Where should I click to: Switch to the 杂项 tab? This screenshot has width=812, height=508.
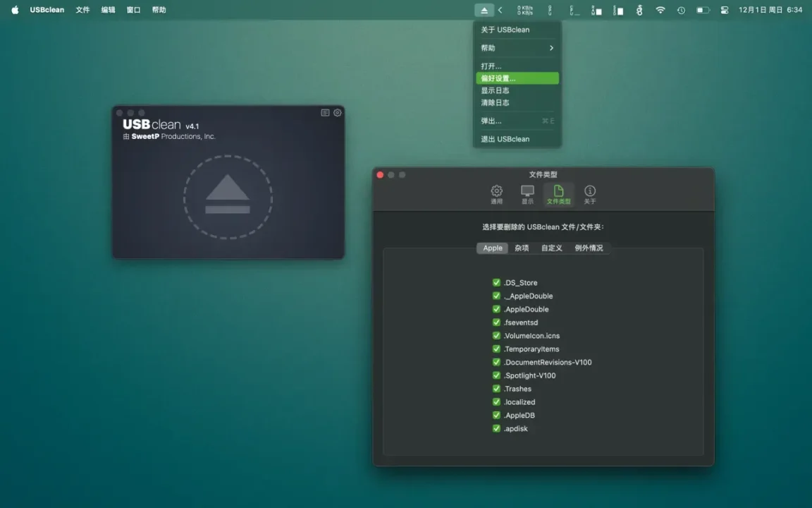(x=522, y=248)
